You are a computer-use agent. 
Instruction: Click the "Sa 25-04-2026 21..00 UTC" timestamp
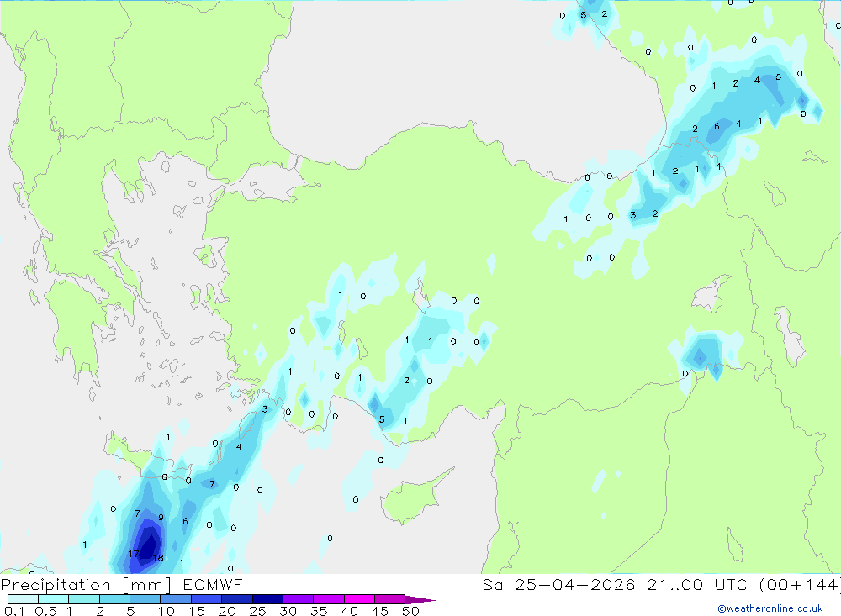[x=616, y=585]
